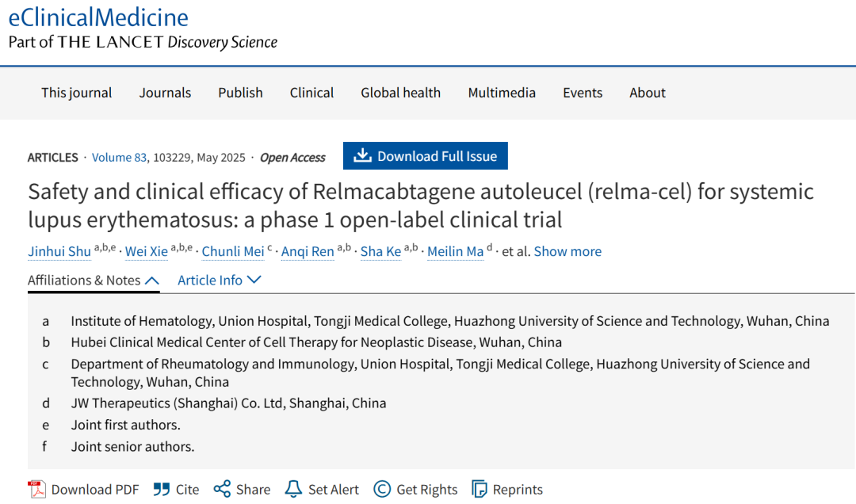Image resolution: width=856 pixels, height=504 pixels.
Task: Open the Volume 83 link
Action: click(x=119, y=157)
